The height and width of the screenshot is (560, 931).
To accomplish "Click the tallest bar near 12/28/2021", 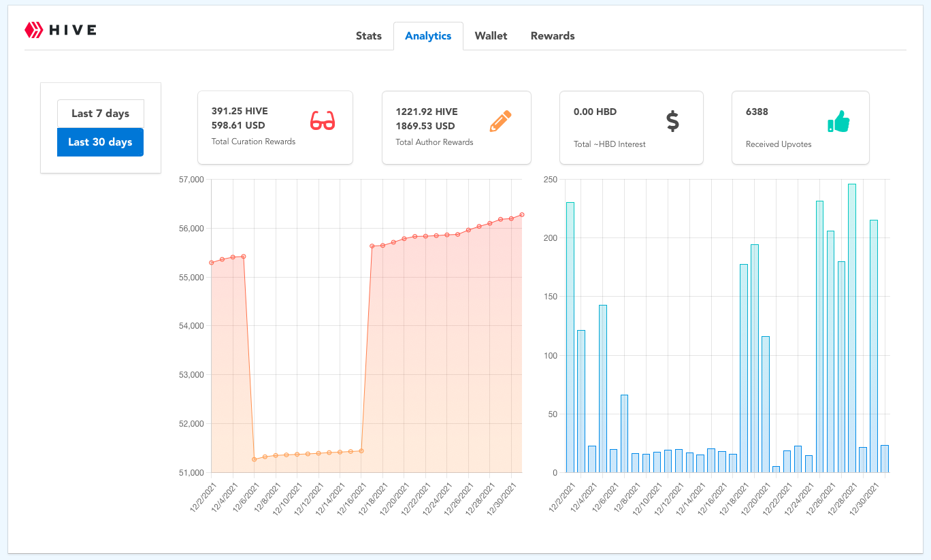I will (x=852, y=328).
